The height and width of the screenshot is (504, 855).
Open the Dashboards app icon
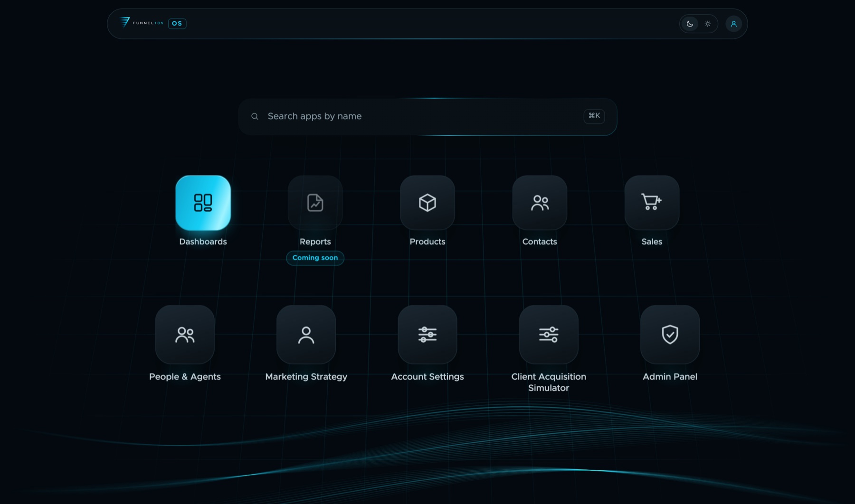tap(203, 203)
